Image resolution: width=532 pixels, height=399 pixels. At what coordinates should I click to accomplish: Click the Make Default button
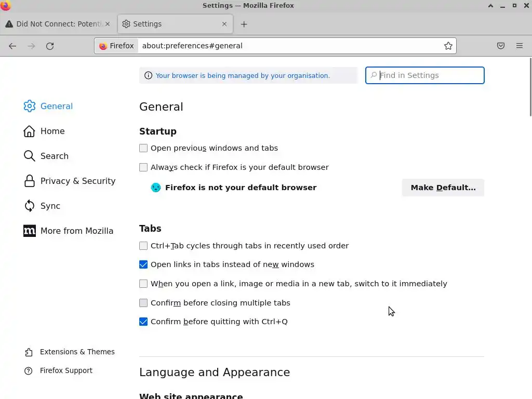pyautogui.click(x=443, y=188)
